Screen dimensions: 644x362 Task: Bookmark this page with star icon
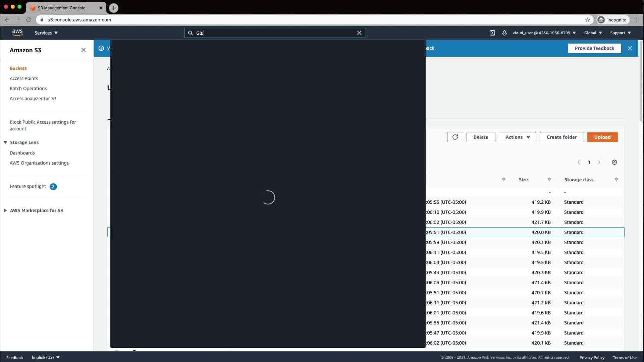pyautogui.click(x=587, y=20)
